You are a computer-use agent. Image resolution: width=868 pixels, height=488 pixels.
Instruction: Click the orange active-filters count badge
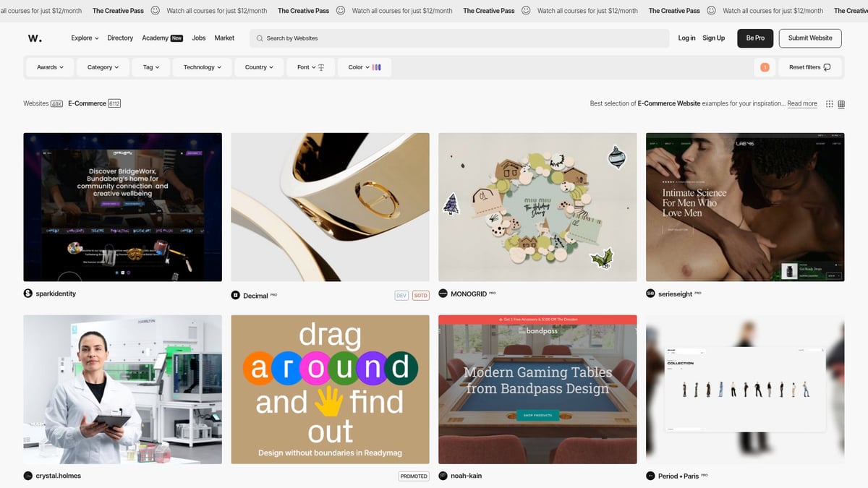(x=765, y=67)
